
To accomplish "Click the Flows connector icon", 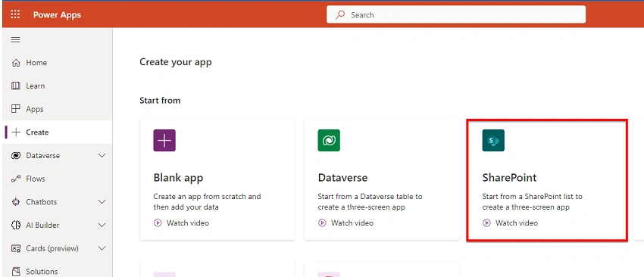I will [x=16, y=179].
